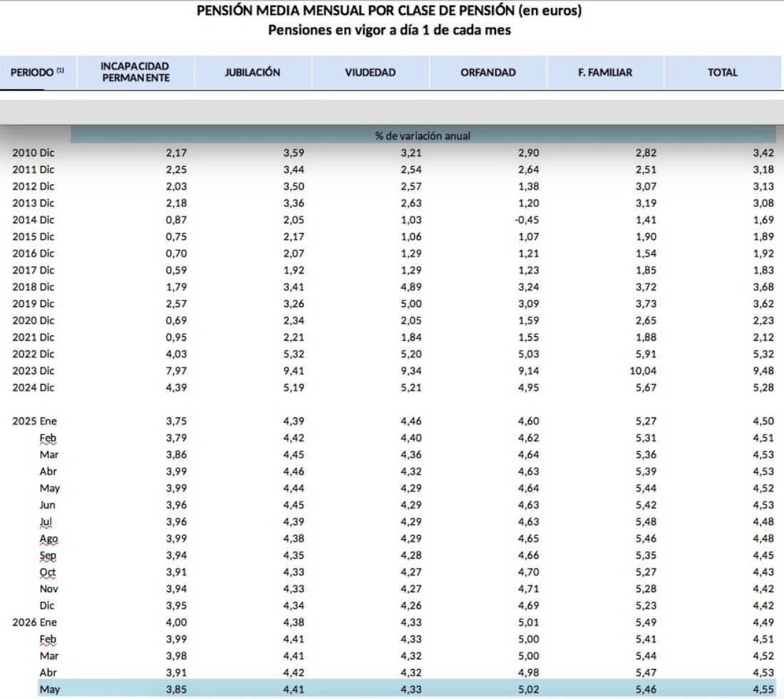Click the value 9,48 in Total column
The image size is (784, 699).
[x=763, y=371]
